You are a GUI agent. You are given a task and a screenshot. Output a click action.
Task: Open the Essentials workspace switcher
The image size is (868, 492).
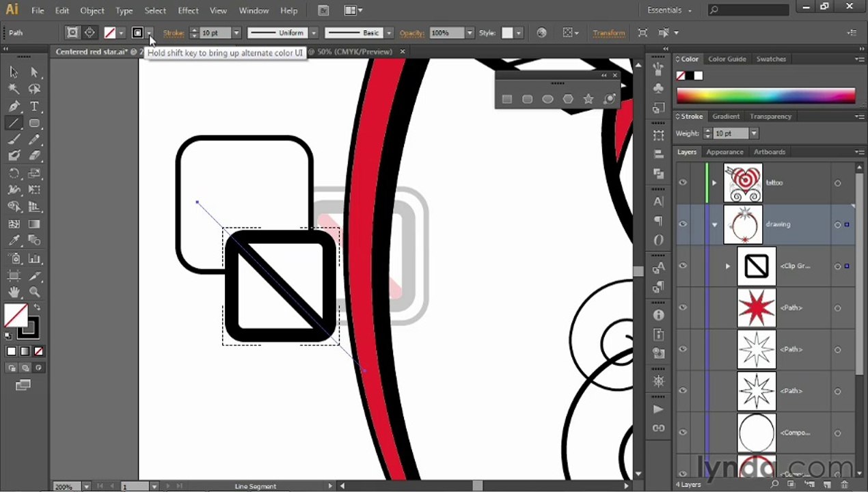click(x=670, y=10)
